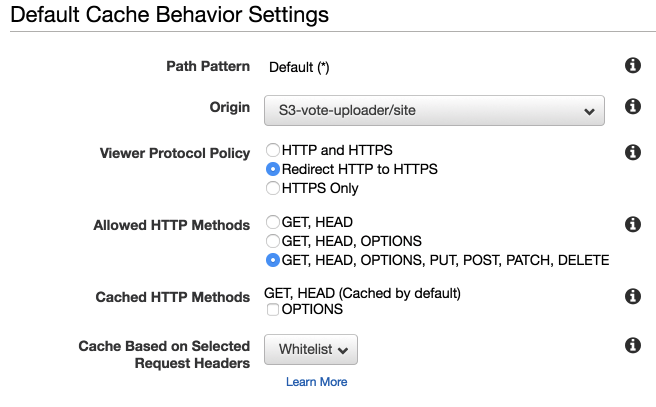Open Viewer Protocol Policy info icon
The image size is (656, 407).
[632, 152]
